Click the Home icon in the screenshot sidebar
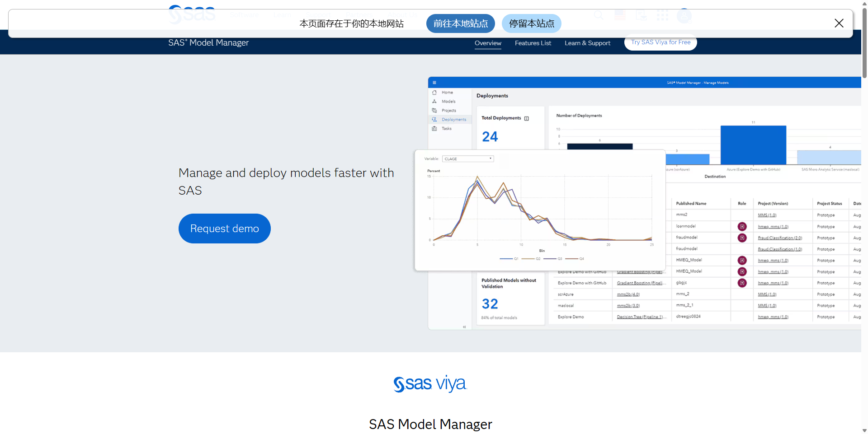 [x=434, y=92]
